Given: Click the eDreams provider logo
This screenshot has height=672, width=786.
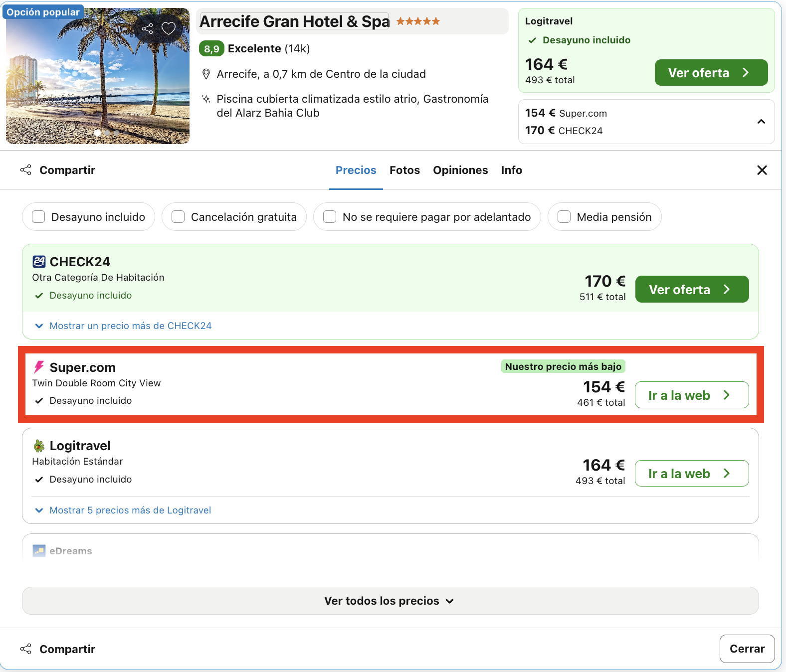Looking at the screenshot, I should click(39, 551).
